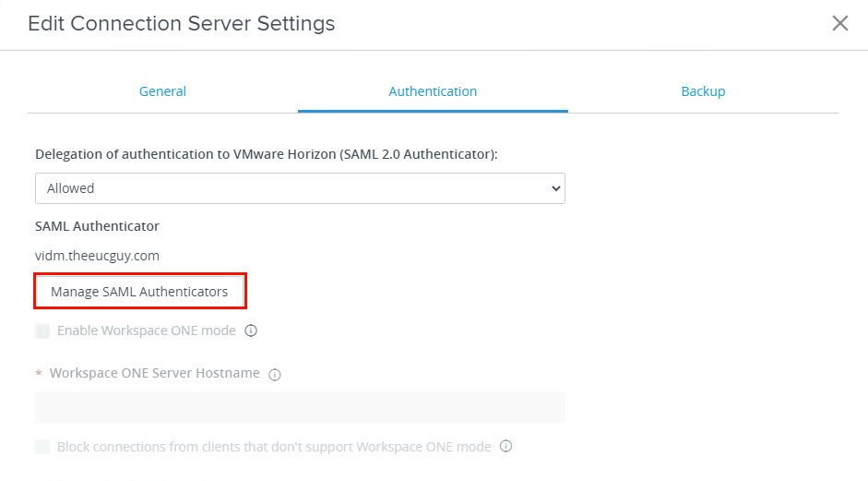Switch to the General tab

coord(162,91)
